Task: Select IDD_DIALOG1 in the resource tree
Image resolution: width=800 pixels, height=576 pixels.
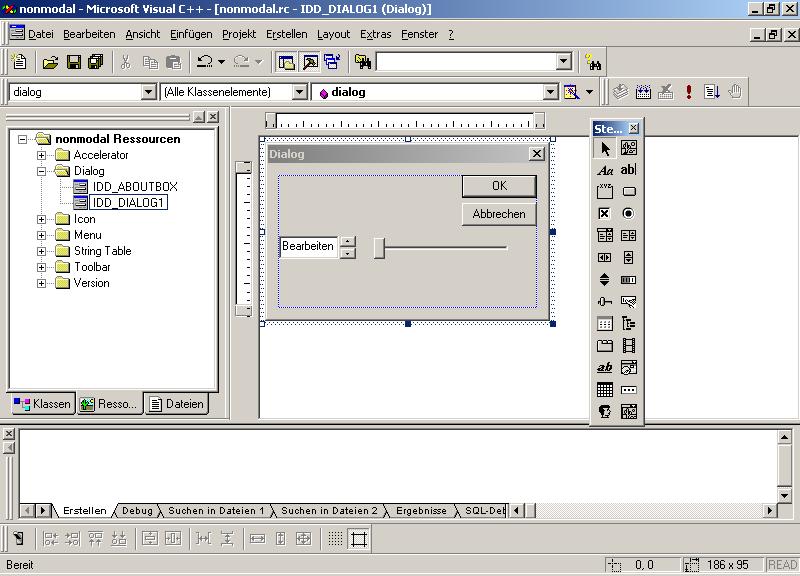Action: [x=128, y=203]
